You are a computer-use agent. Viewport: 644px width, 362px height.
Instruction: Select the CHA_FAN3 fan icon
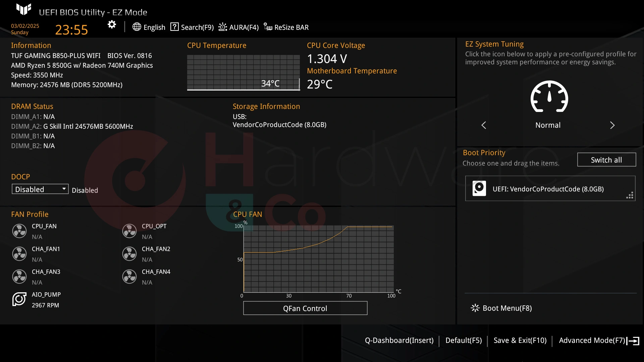[19, 277]
